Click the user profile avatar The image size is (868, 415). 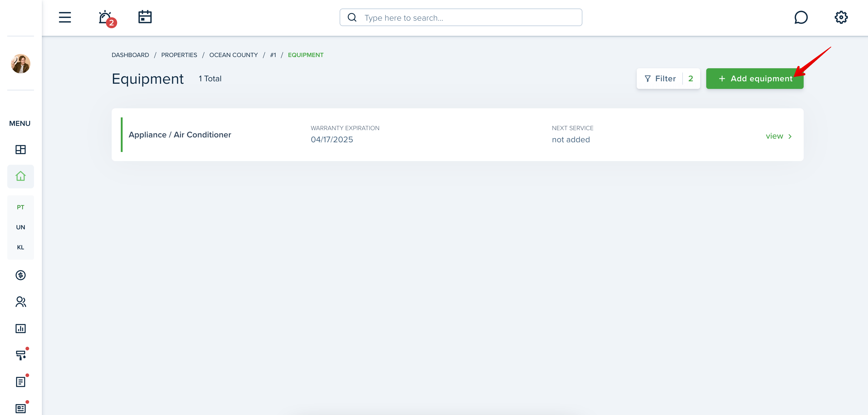coord(21,63)
